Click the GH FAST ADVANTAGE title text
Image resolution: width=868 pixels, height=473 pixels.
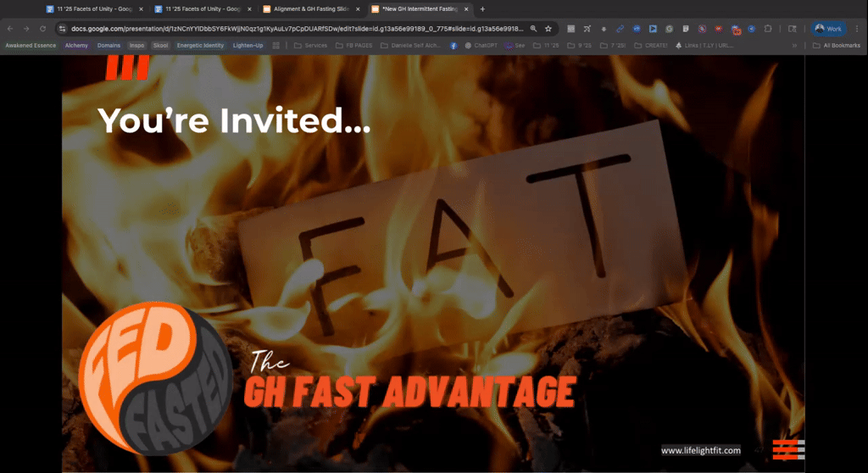[410, 392]
